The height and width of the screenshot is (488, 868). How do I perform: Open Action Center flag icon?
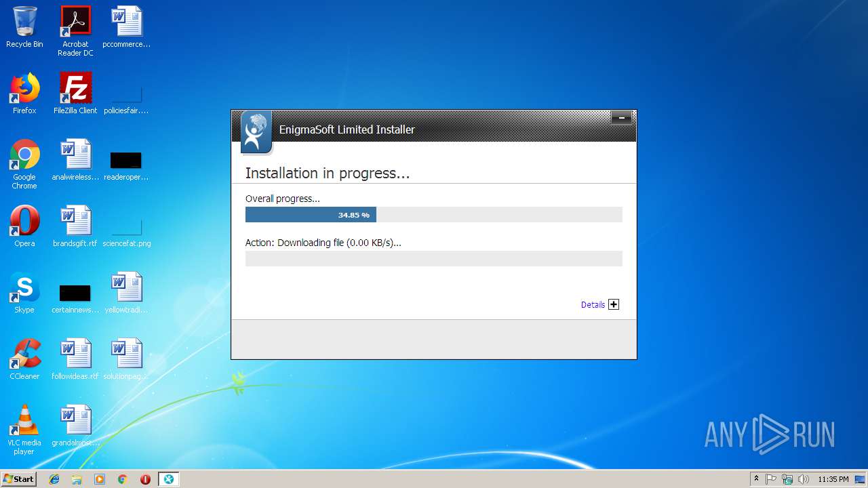(x=772, y=479)
